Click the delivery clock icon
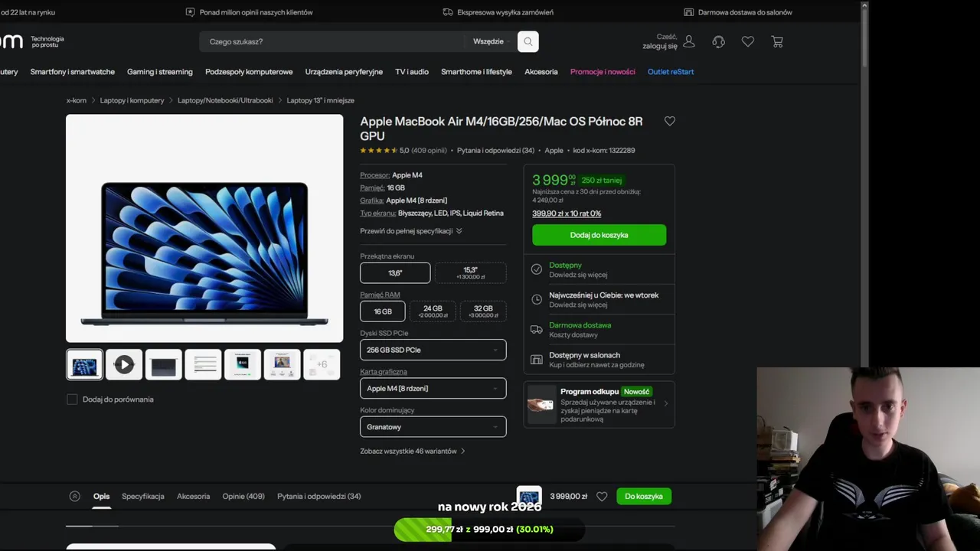Screen dimensions: 980x551 (537, 299)
